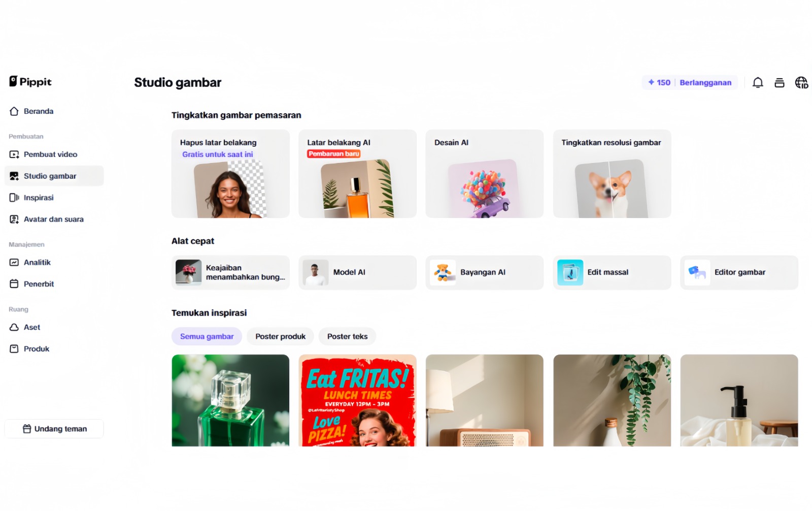Click the Berlangganan subscription link
This screenshot has width=812, height=511.
(705, 82)
